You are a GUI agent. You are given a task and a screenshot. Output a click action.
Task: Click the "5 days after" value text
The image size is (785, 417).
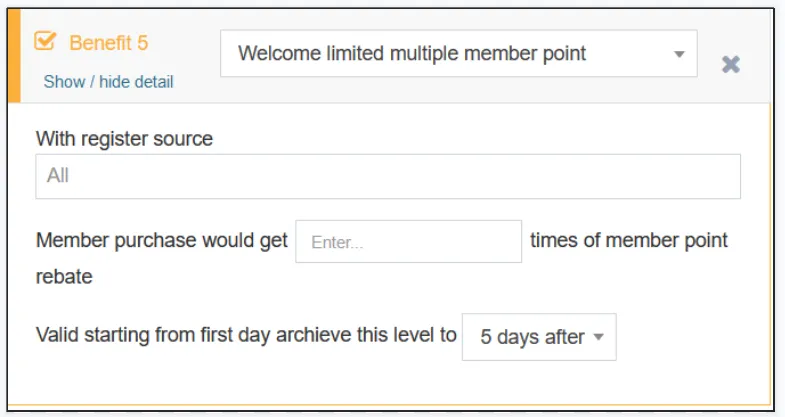tap(532, 337)
